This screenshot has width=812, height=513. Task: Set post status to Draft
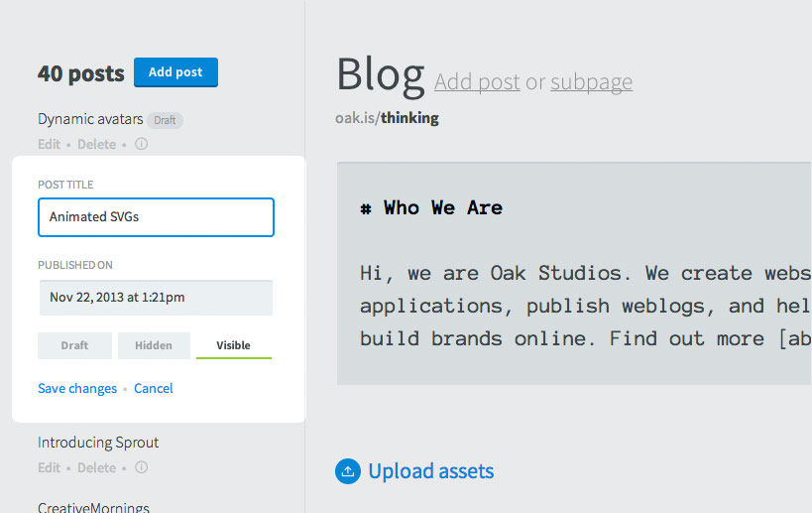coord(74,345)
